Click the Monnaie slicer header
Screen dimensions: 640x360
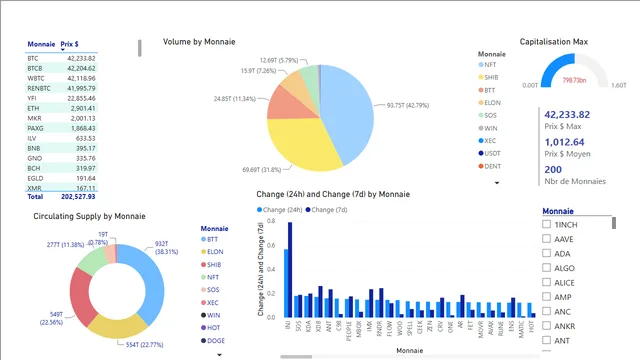tap(558, 211)
